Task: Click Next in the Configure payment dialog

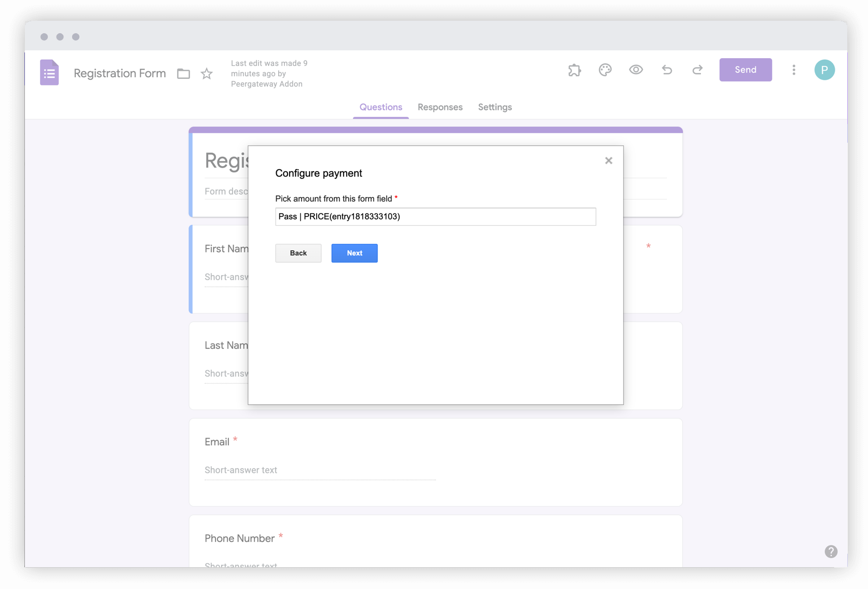Action: [x=354, y=253]
